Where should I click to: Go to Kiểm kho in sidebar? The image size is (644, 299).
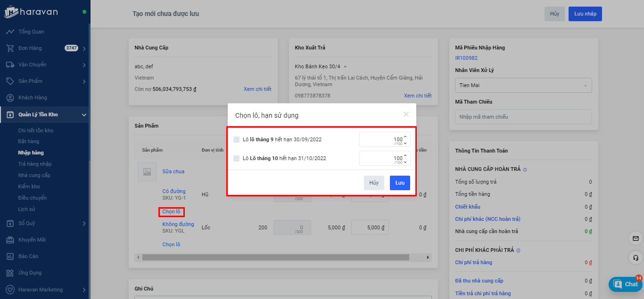[29, 186]
